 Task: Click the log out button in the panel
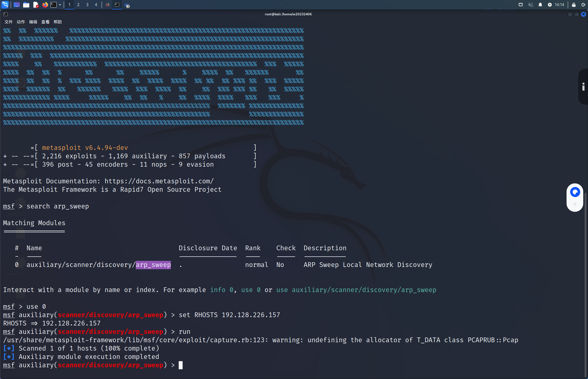[x=583, y=5]
